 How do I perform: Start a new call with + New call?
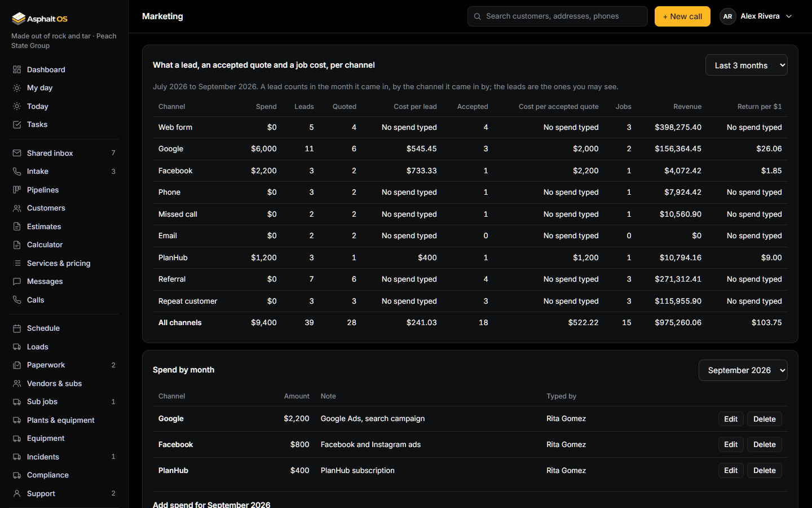[682, 16]
